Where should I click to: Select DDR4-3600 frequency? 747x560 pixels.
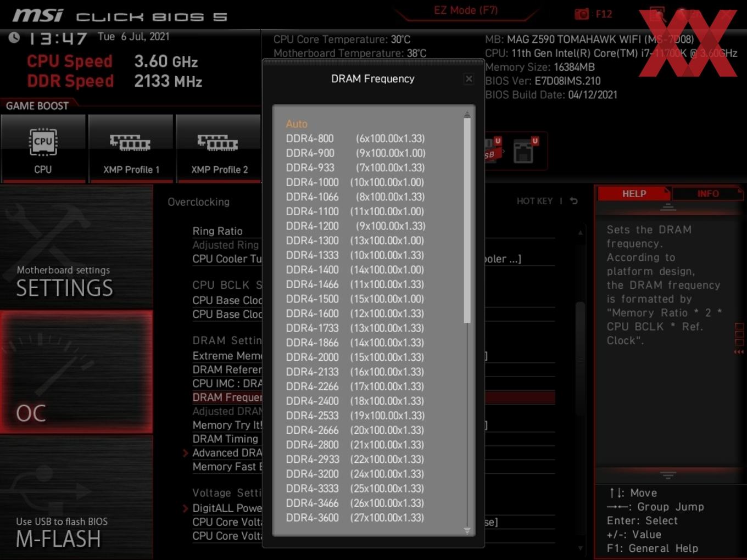pyautogui.click(x=355, y=518)
